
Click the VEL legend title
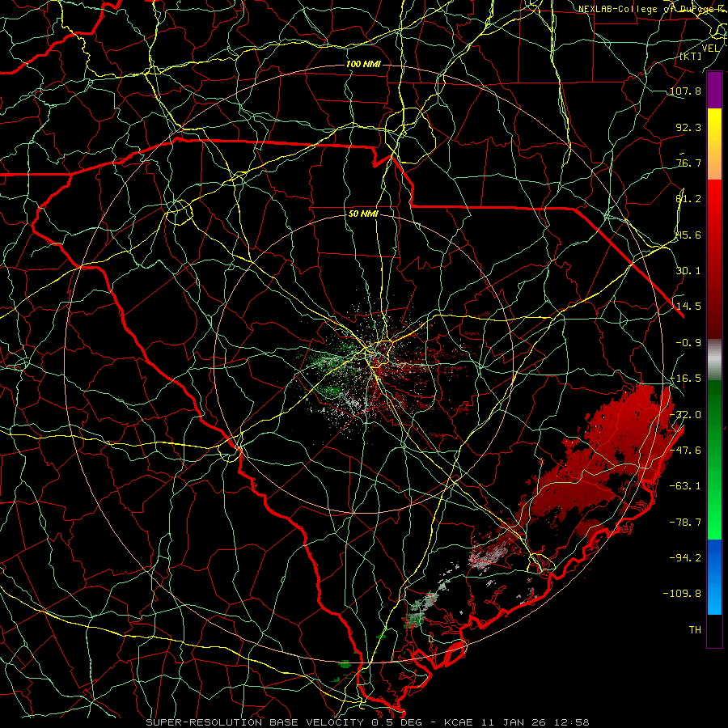click(710, 49)
